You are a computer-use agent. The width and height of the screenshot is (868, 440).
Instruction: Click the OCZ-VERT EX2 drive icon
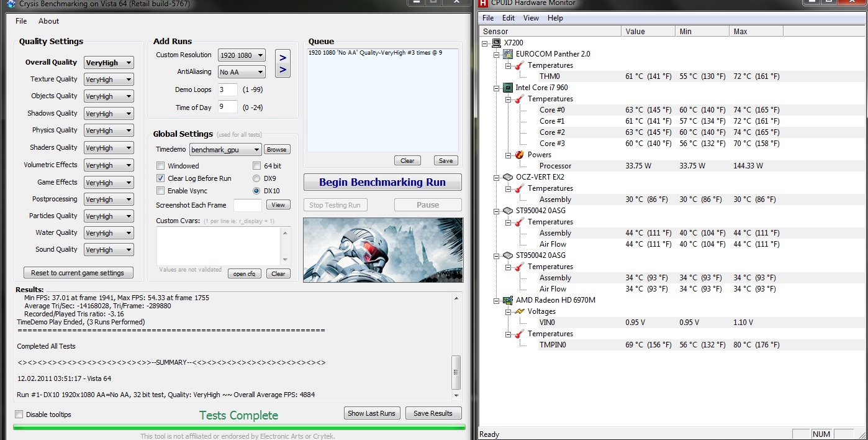pos(507,177)
